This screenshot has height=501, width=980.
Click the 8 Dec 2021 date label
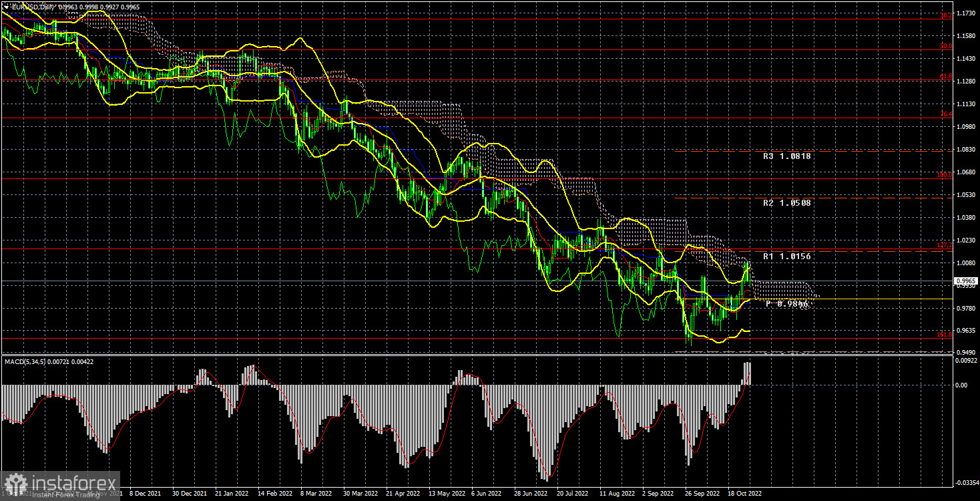click(x=146, y=494)
